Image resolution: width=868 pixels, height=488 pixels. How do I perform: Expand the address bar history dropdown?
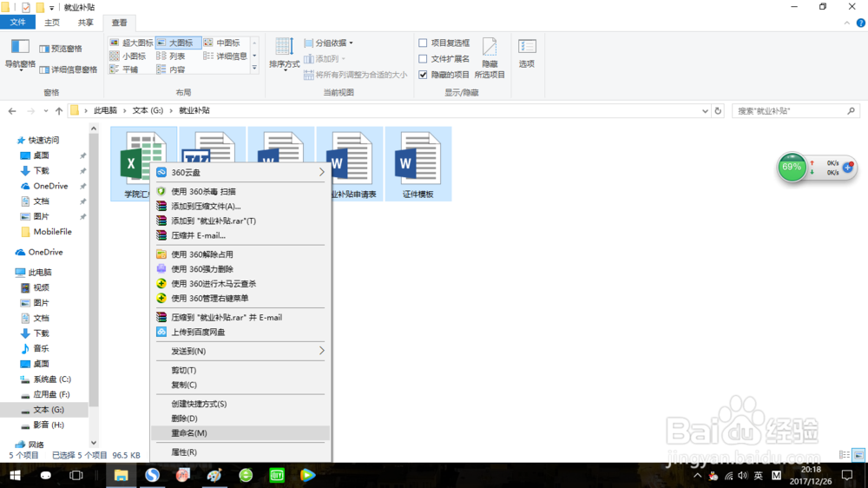(705, 111)
